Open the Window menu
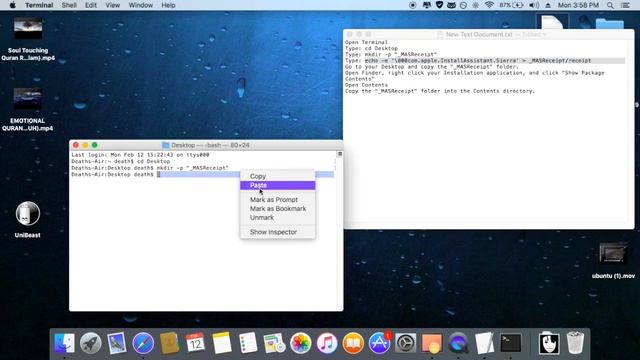Image resolution: width=640 pixels, height=360 pixels. tap(140, 5)
